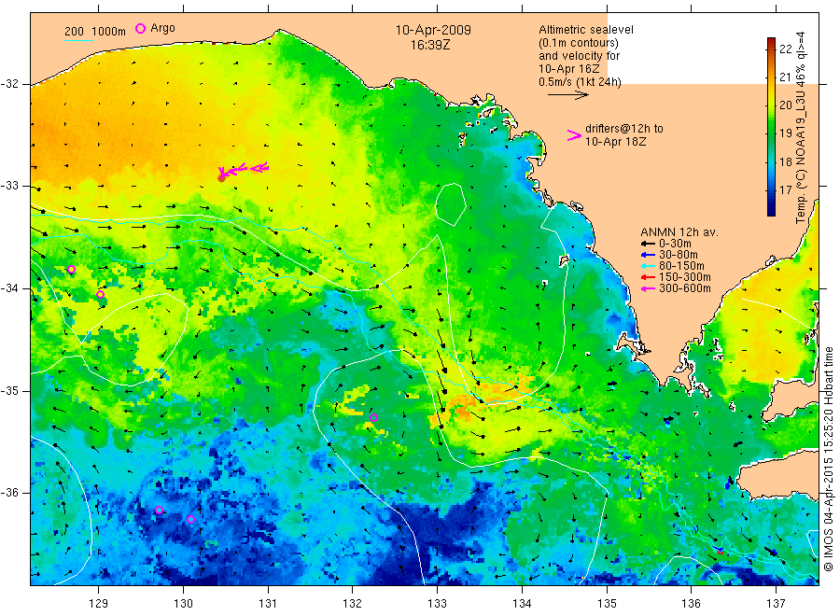This screenshot has width=840, height=616.
Task: Click the blue 30-80m legend arrow
Action: [x=649, y=255]
